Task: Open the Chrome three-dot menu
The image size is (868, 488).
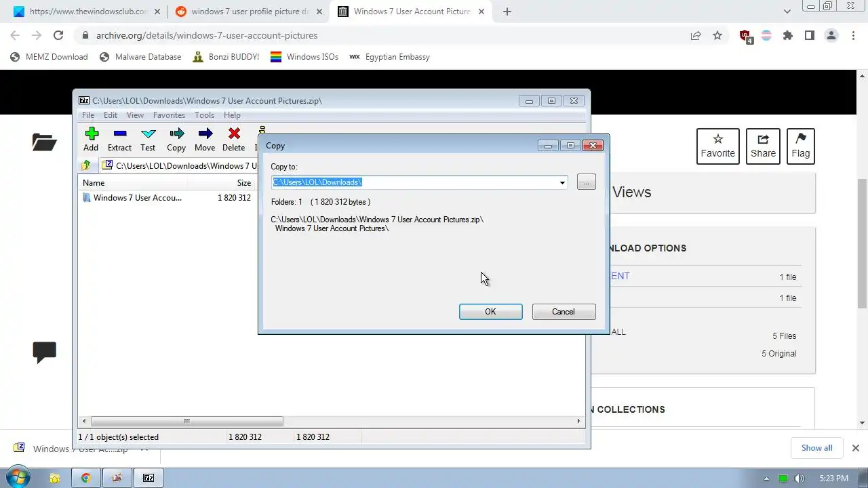Action: pyautogui.click(x=853, y=35)
